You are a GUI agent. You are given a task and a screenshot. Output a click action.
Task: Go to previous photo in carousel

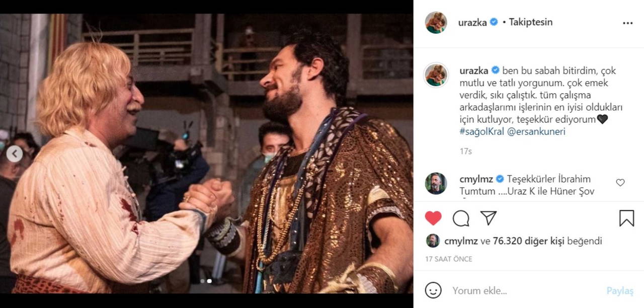(x=14, y=154)
